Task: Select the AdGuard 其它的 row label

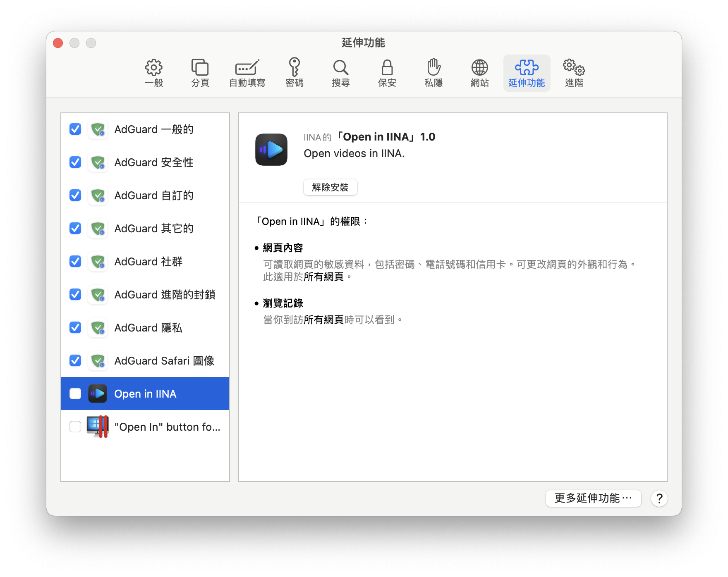Action: 154,229
